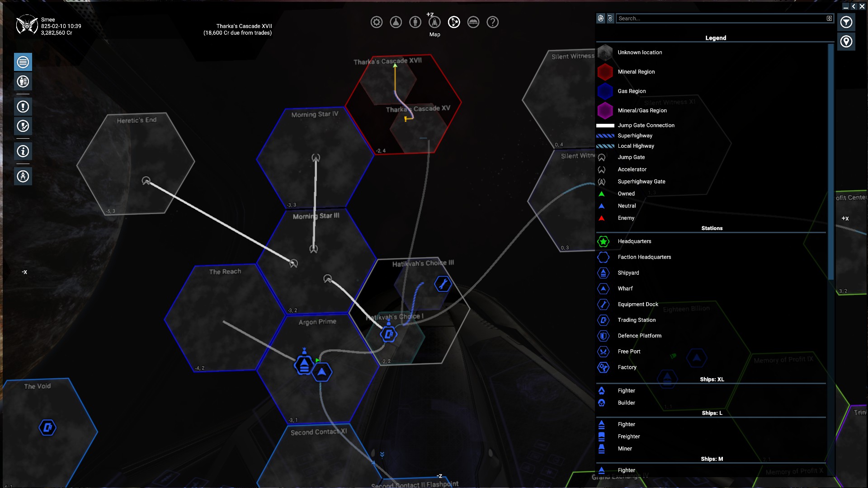Click the Help question mark icon

tap(492, 22)
